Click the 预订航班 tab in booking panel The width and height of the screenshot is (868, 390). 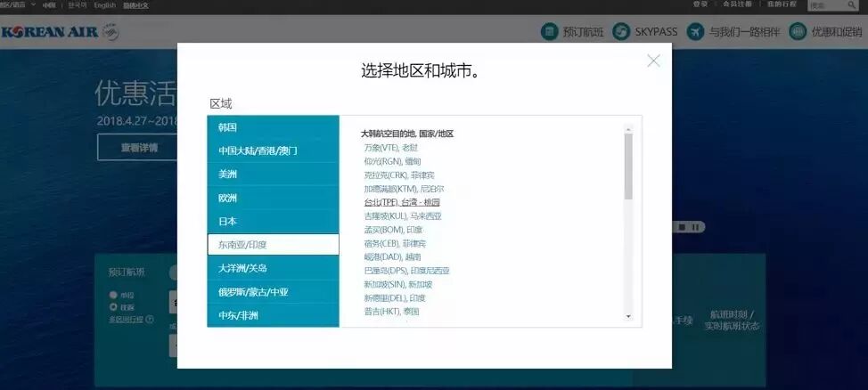click(x=127, y=272)
